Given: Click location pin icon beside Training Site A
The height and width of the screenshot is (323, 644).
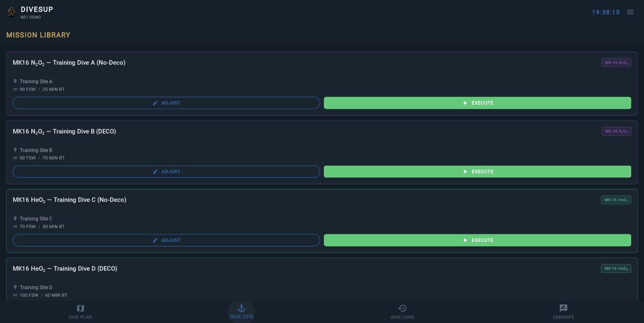Looking at the screenshot, I should pos(15,81).
